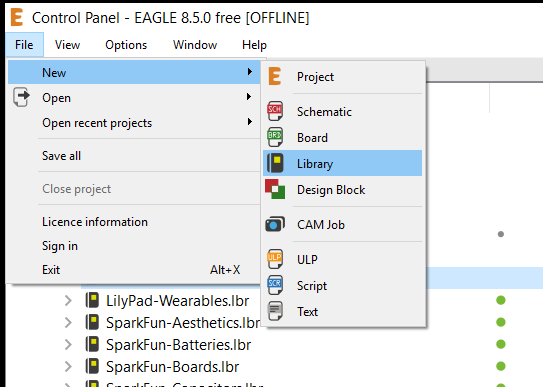
Task: Click the Library book icon in submenu
Action: tap(275, 163)
